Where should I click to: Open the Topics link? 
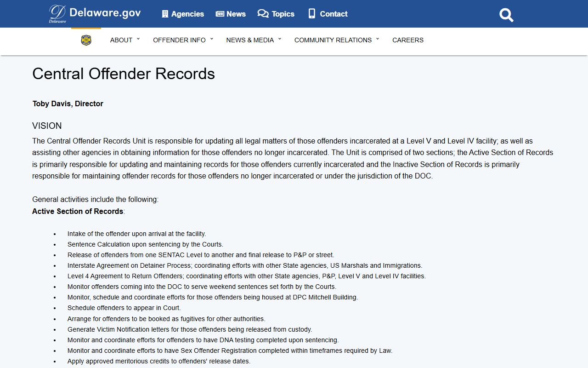pos(283,14)
